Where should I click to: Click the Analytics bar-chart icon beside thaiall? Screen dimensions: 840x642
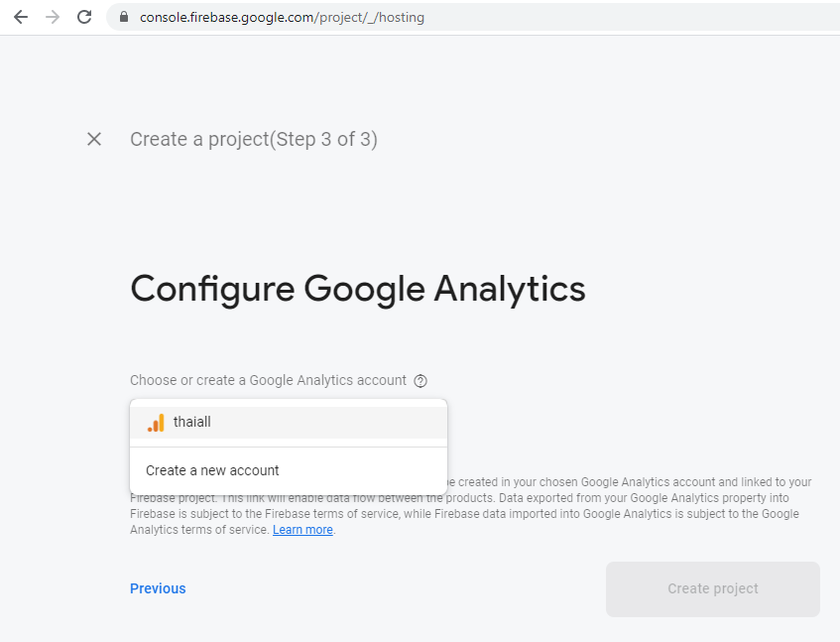click(x=156, y=423)
